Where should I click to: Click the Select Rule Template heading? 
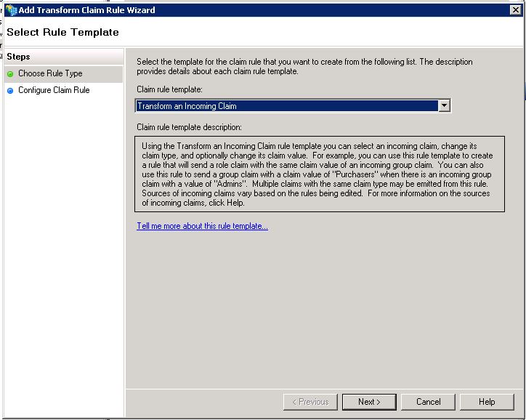click(62, 32)
